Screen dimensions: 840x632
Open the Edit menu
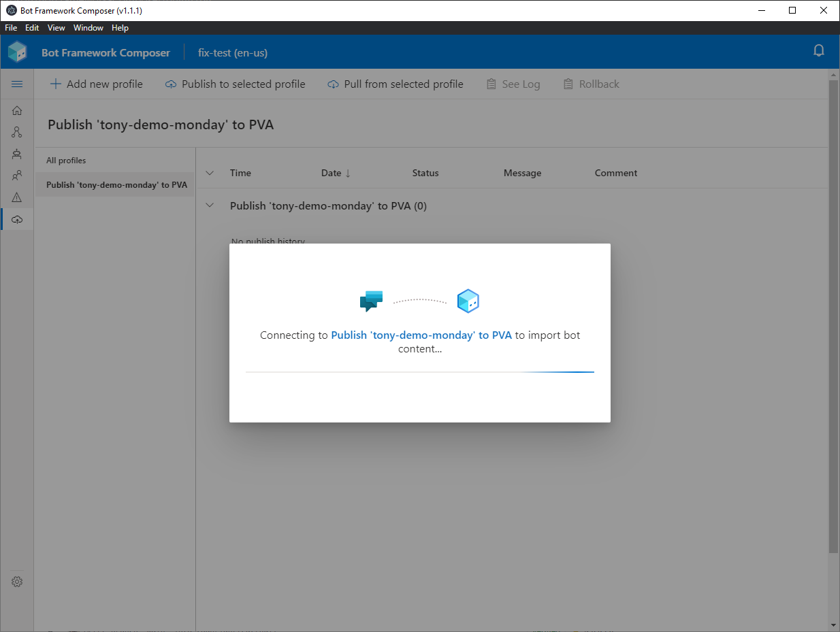click(x=32, y=28)
